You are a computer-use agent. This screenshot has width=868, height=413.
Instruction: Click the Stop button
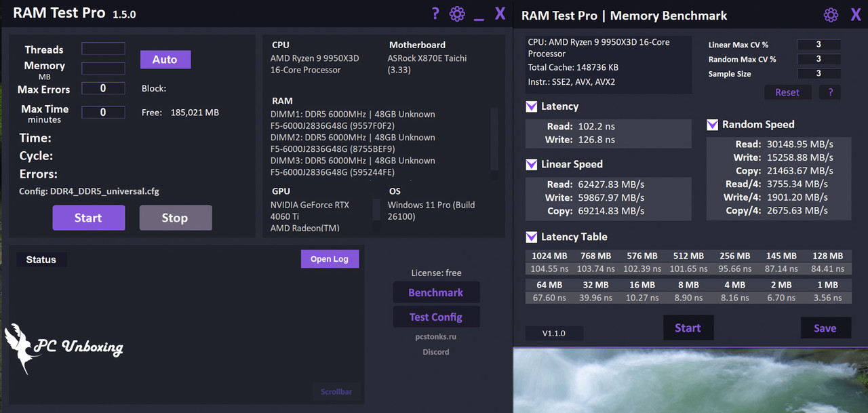tap(176, 218)
